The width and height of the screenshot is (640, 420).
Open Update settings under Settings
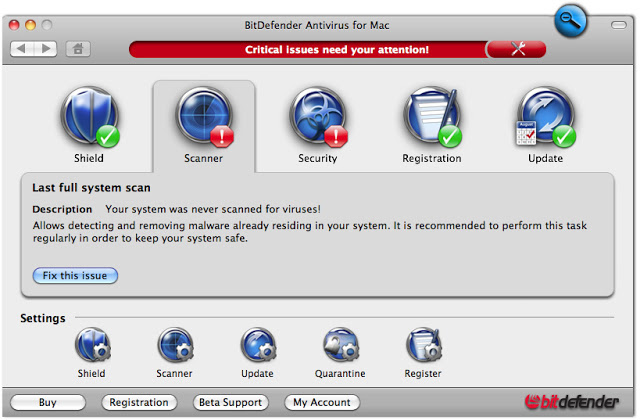tap(258, 345)
